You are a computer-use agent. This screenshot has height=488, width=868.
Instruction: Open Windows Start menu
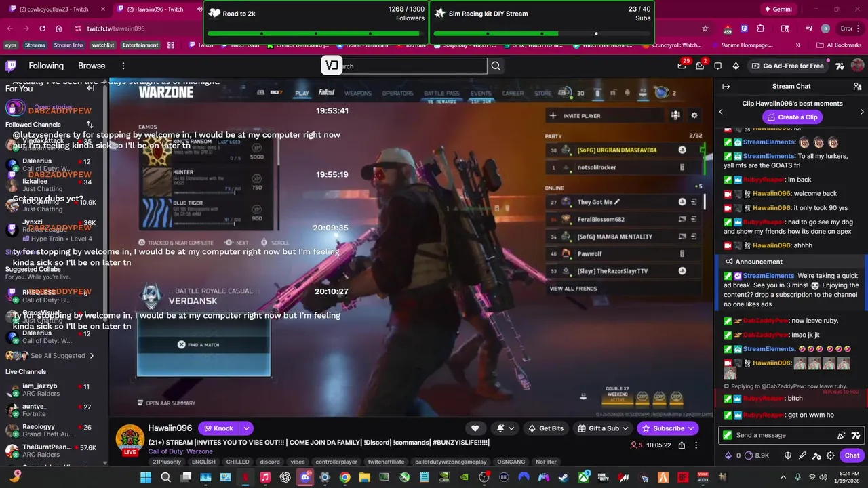[146, 477]
